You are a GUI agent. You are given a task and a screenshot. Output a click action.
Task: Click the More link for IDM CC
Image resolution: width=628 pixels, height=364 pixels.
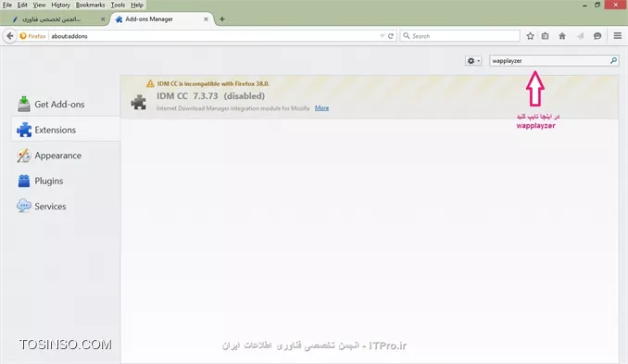tap(321, 108)
